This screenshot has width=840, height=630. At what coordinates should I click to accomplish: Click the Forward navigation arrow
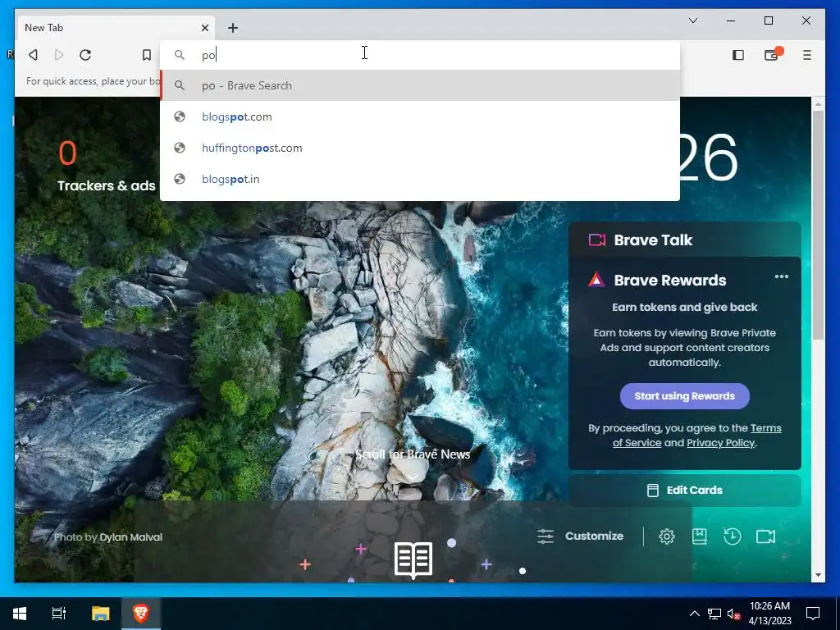pos(59,55)
